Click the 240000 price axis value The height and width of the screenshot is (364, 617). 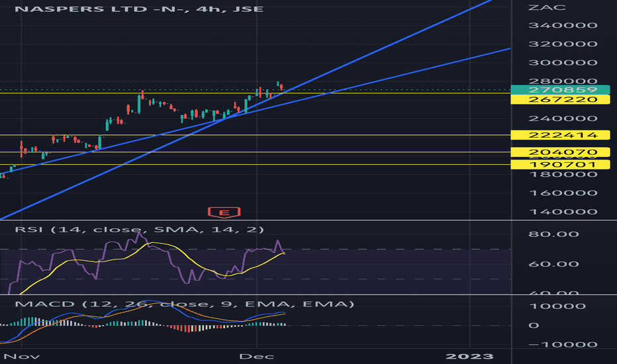[563, 118]
